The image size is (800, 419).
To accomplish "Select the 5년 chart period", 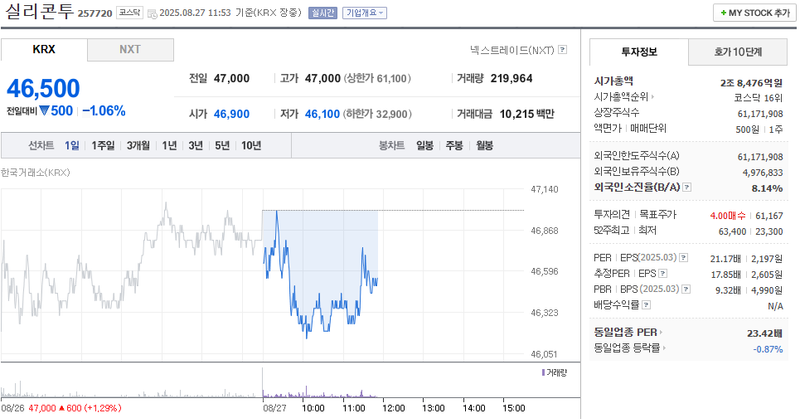I will [222, 145].
